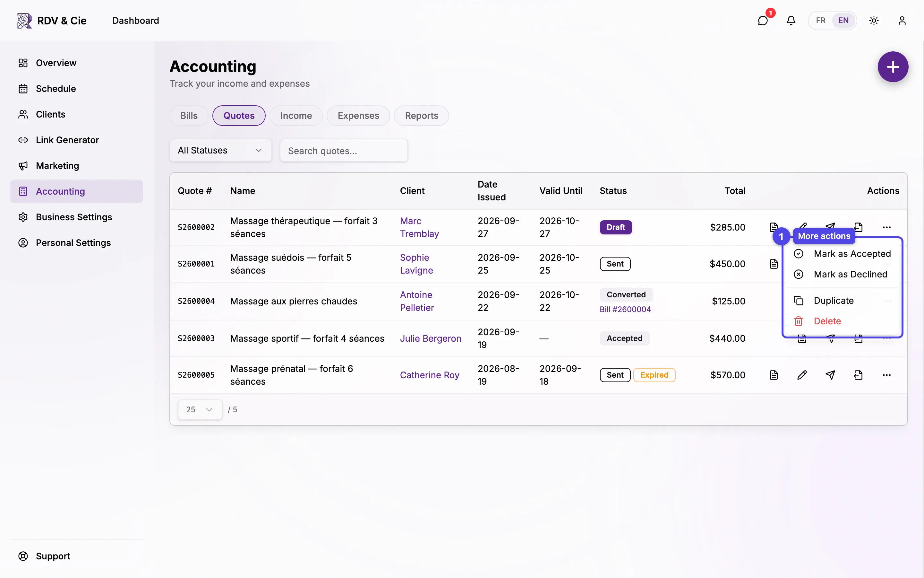Open the rows-per-page 25 dropdown
Viewport: 924px width, 578px height.
coord(200,409)
